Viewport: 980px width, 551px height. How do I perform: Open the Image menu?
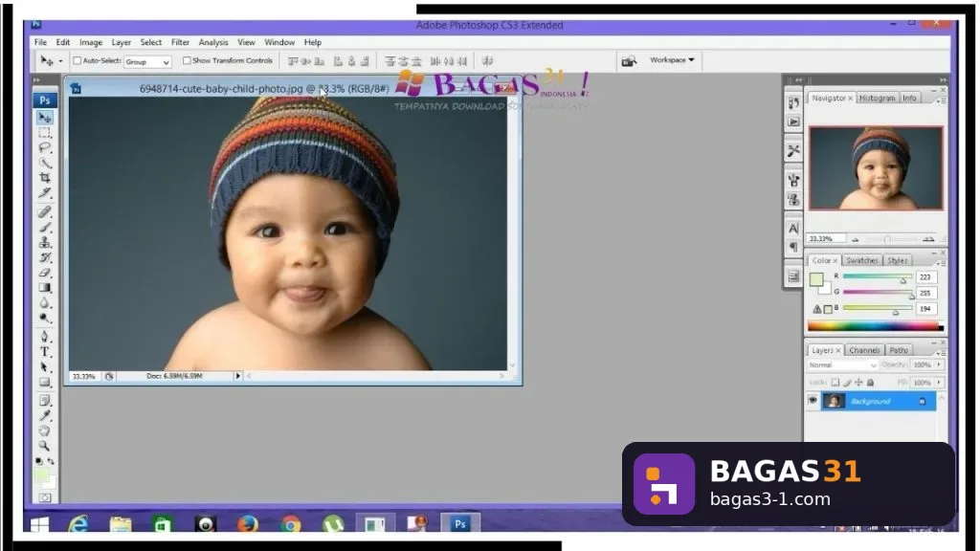[x=91, y=42]
